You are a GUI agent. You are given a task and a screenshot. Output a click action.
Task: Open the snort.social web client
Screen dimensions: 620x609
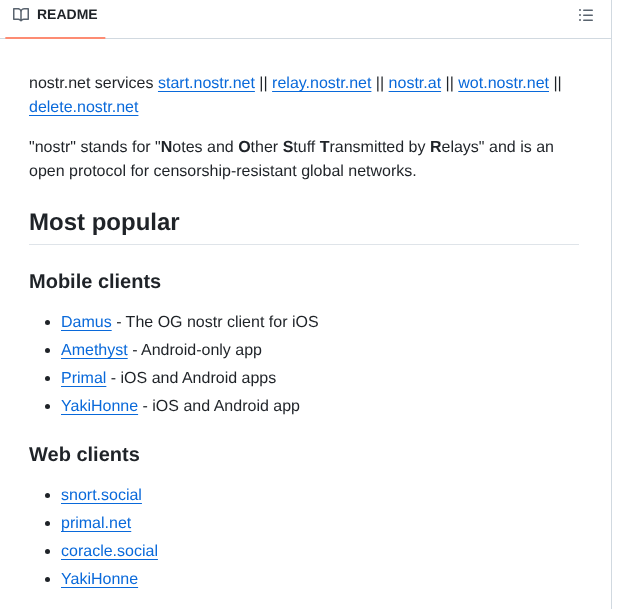pos(101,495)
